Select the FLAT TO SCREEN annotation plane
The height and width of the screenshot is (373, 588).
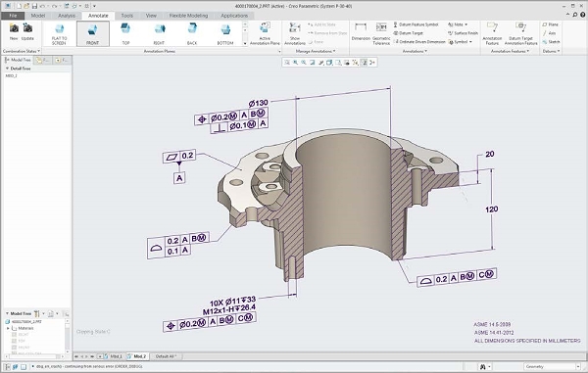click(59, 33)
